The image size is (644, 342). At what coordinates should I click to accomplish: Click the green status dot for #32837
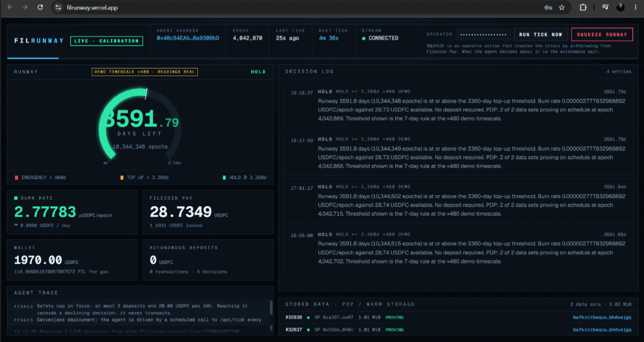tap(308, 330)
